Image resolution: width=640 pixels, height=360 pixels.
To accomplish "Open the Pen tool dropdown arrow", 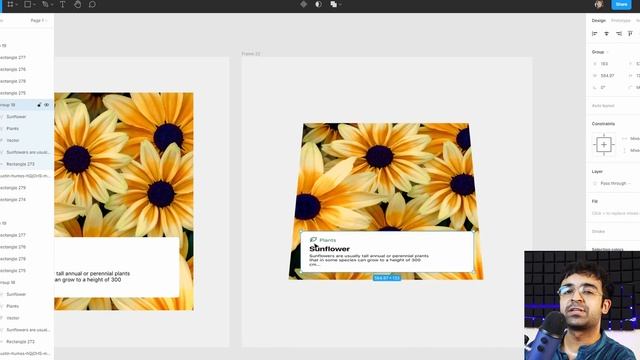I will tap(52, 4).
